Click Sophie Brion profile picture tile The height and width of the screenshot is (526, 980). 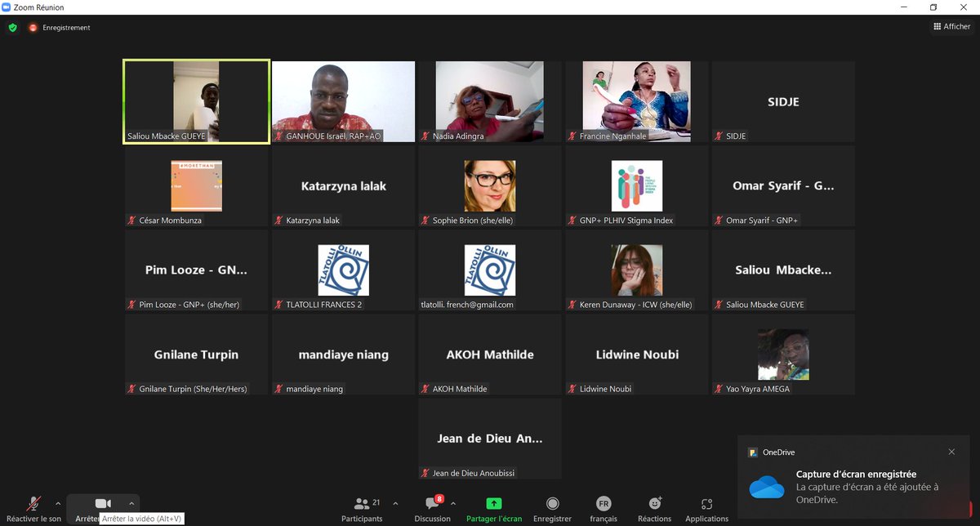tap(490, 186)
